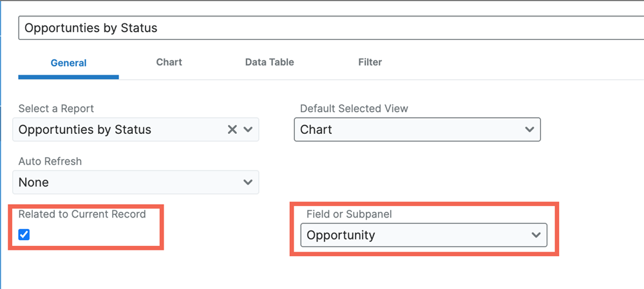The image size is (644, 289).
Task: Click the chevron arrow in Default Selected View
Action: click(x=529, y=130)
